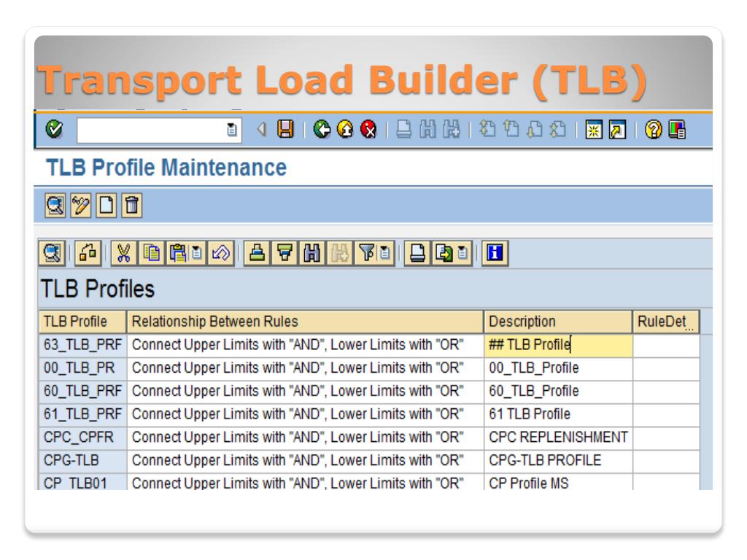Click the Print icon in system toolbar

click(404, 130)
